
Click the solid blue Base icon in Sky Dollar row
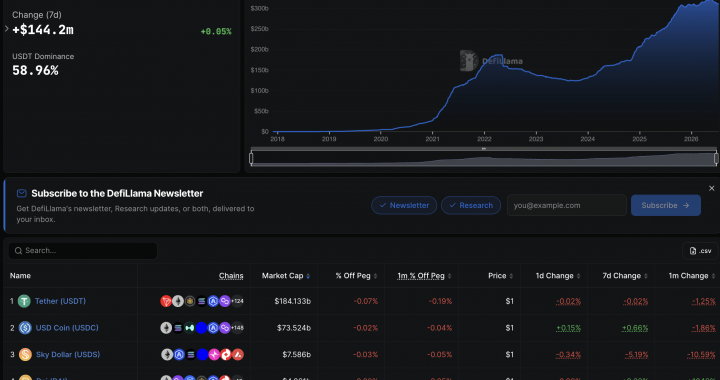tap(202, 354)
